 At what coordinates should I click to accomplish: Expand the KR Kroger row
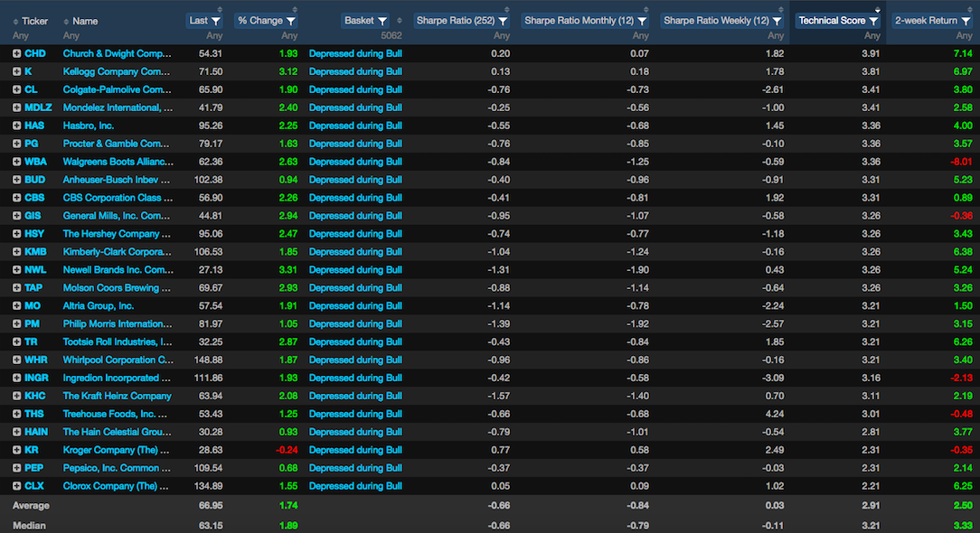[x=17, y=451]
